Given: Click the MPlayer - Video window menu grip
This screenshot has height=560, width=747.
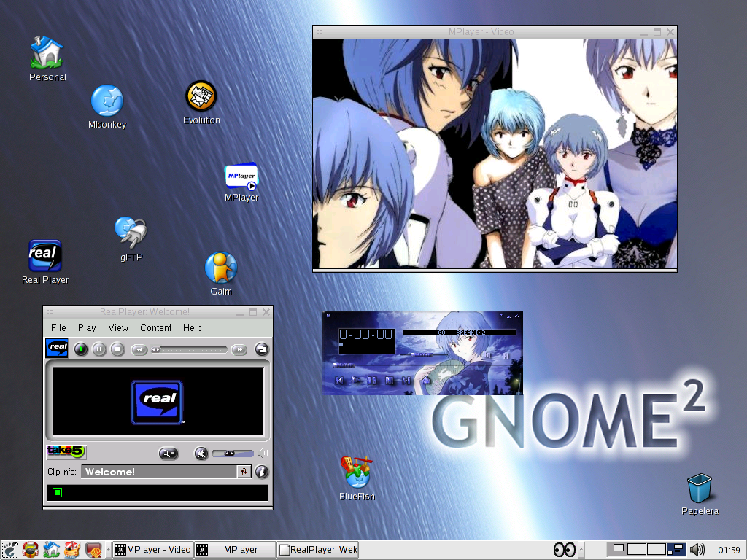Looking at the screenshot, I should [320, 32].
